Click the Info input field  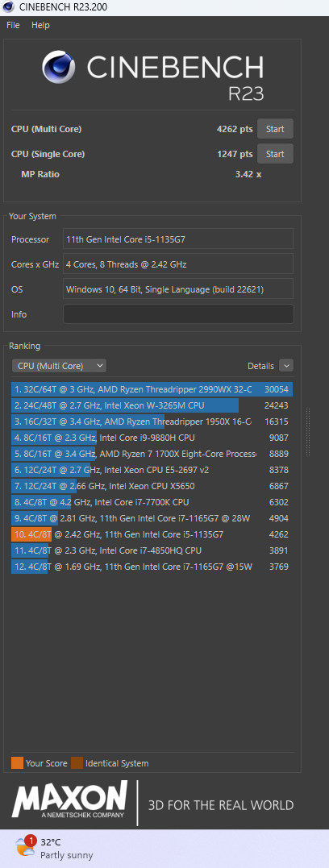(x=178, y=314)
